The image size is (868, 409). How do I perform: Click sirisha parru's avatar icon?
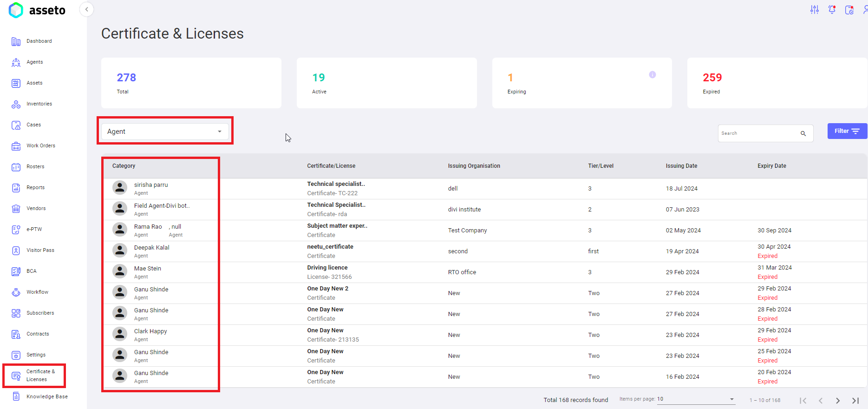120,188
